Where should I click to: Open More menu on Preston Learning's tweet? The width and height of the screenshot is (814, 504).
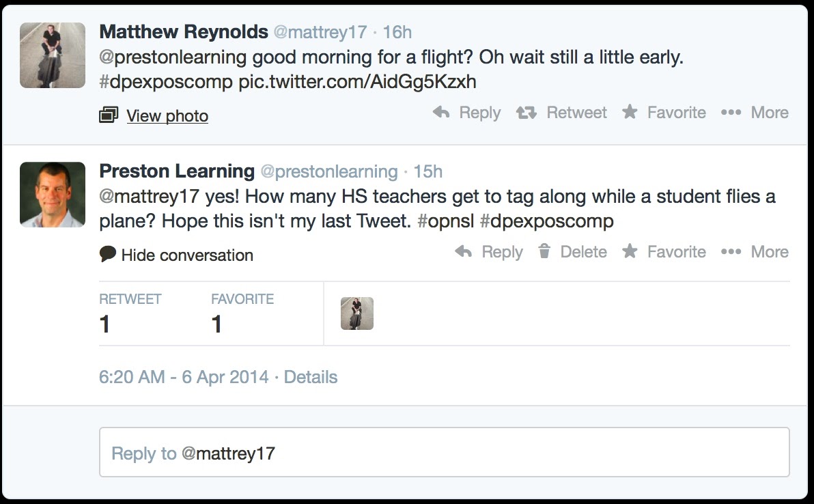coord(755,252)
